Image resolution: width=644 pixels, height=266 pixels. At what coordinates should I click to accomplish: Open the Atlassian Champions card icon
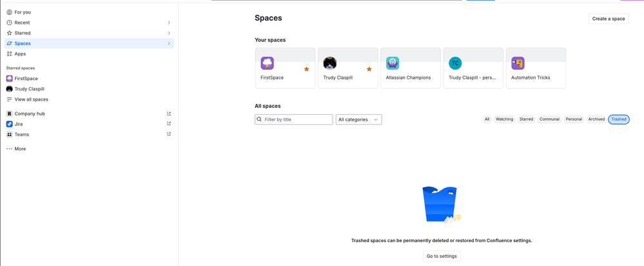[x=393, y=63]
